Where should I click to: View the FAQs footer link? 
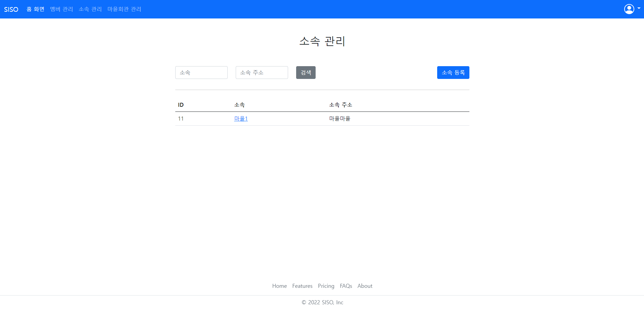pos(346,286)
